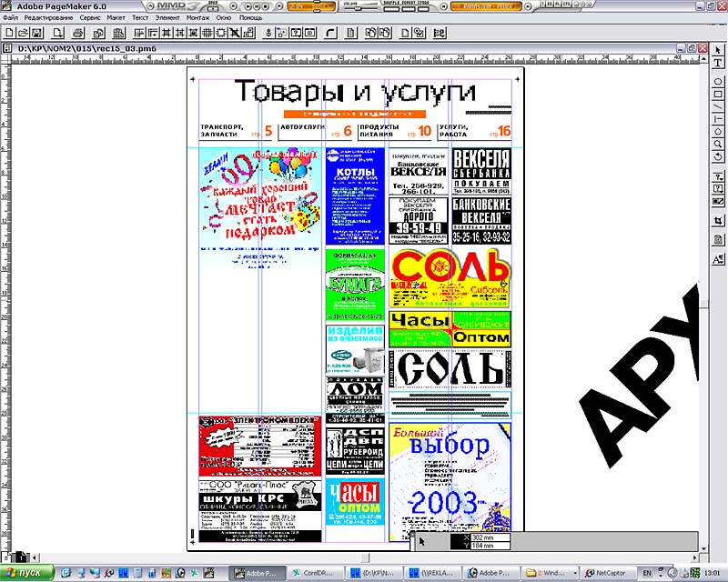Click the blue 'КОТЛЫ' advertisement block
The height and width of the screenshot is (582, 728).
pyautogui.click(x=355, y=196)
